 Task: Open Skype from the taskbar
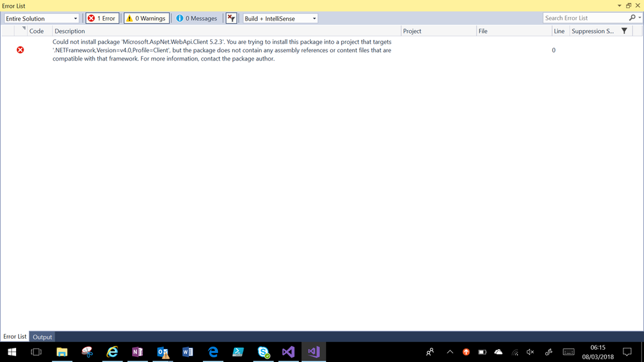264,352
